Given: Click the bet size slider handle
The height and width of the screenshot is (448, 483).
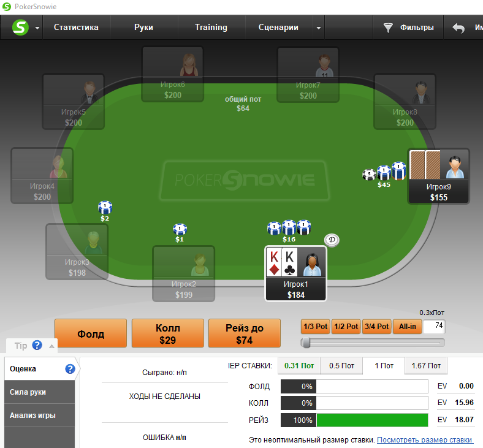Looking at the screenshot, I should coord(306,343).
